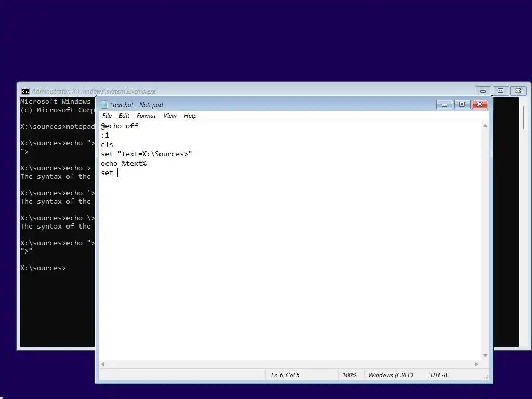Click the Command Prompt vertical scrollbar thumb

pyautogui.click(x=524, y=117)
